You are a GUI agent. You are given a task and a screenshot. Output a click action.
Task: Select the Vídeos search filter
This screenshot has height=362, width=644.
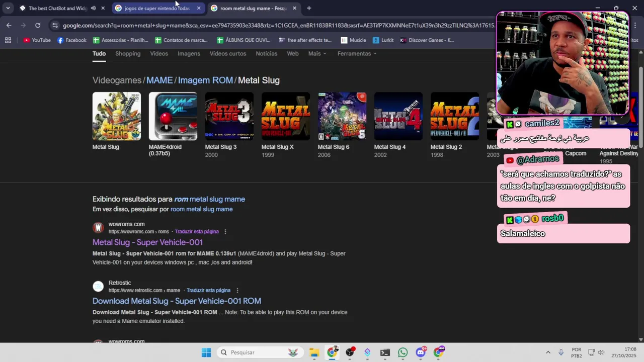pos(159,53)
